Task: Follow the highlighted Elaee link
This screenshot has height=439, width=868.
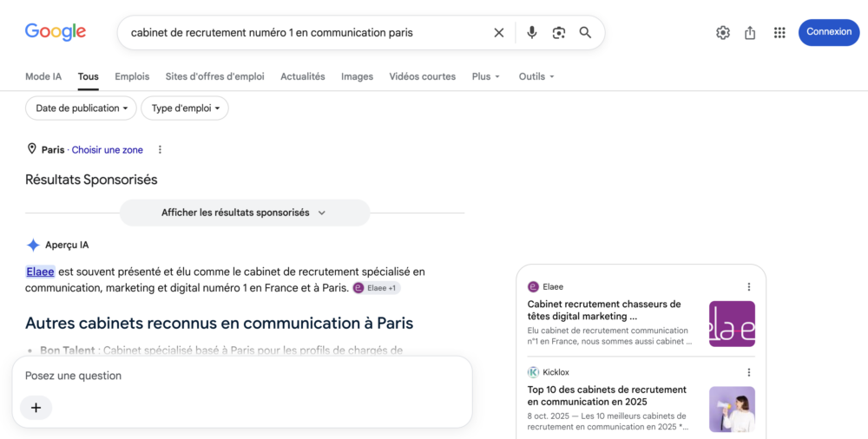Action: 41,272
